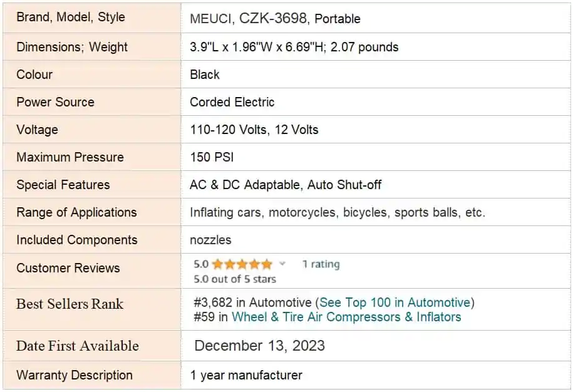Click the "MEUCI, CZK-3698, Portable" value
The height and width of the screenshot is (392, 573).
[x=275, y=19]
